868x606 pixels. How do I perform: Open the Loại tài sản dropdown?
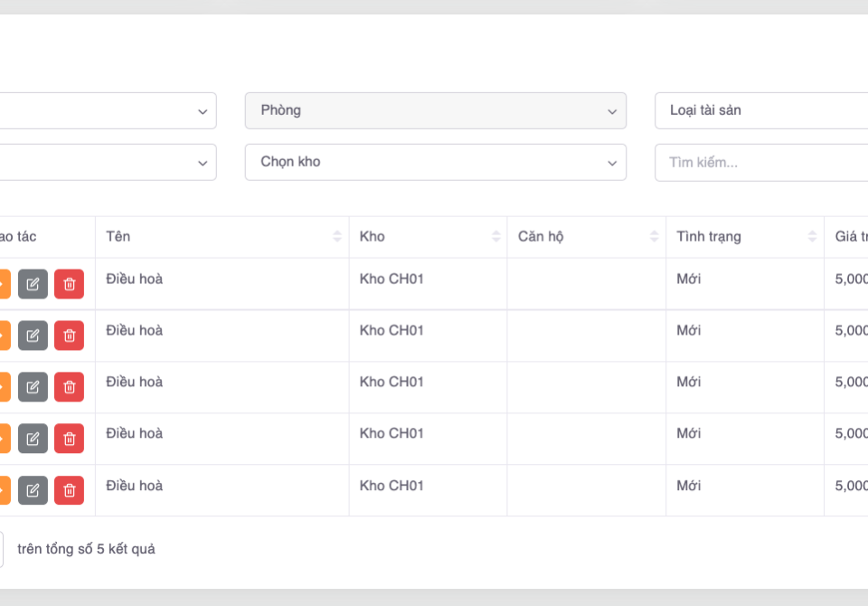759,110
